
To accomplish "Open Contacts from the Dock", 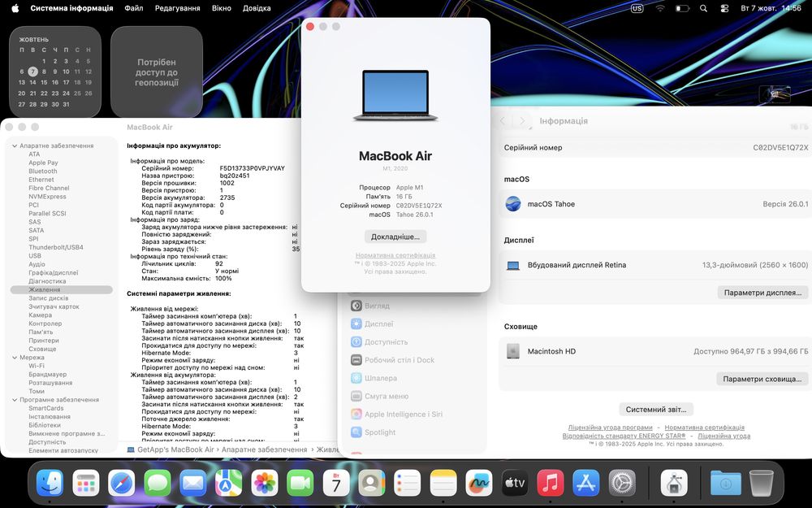I will [372, 484].
